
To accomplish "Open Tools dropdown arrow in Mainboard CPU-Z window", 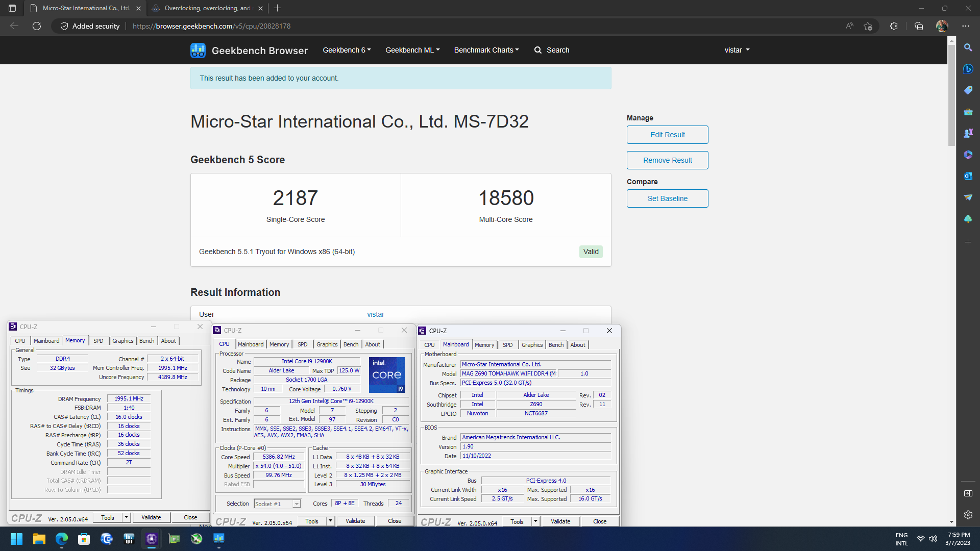I will (535, 521).
